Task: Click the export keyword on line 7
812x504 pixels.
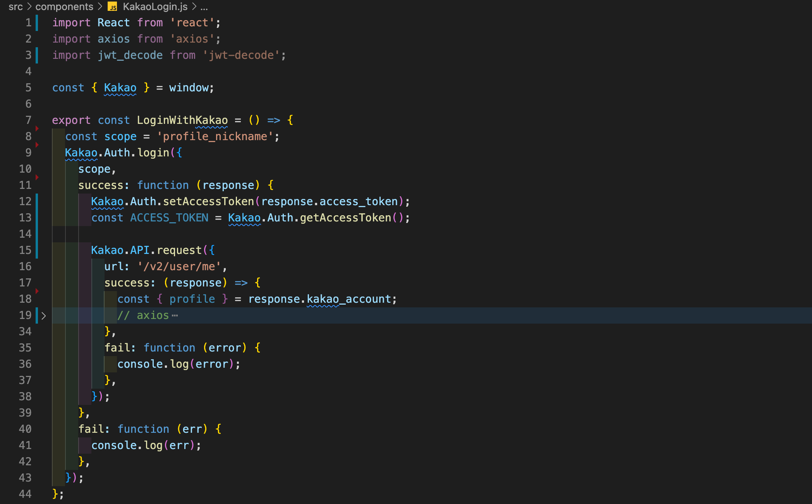Action: [71, 120]
